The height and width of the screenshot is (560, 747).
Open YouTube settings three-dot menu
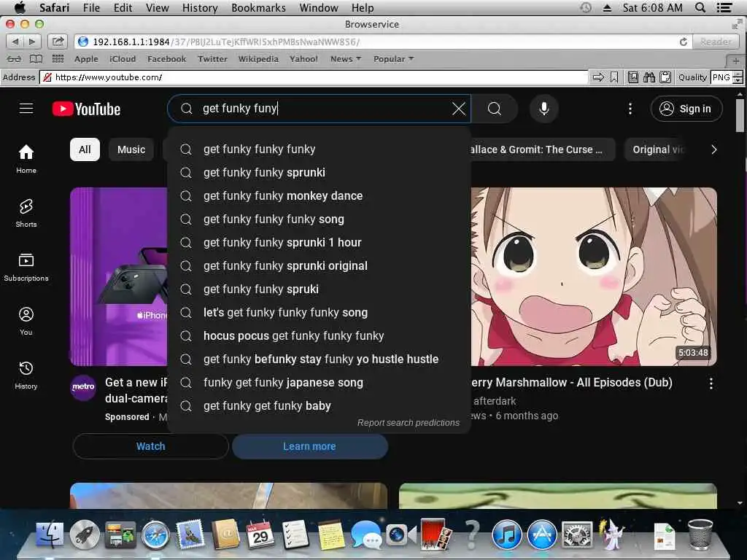(x=630, y=109)
